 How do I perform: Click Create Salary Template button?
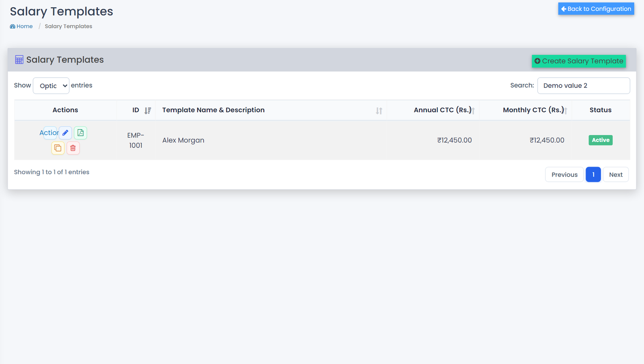tap(579, 61)
